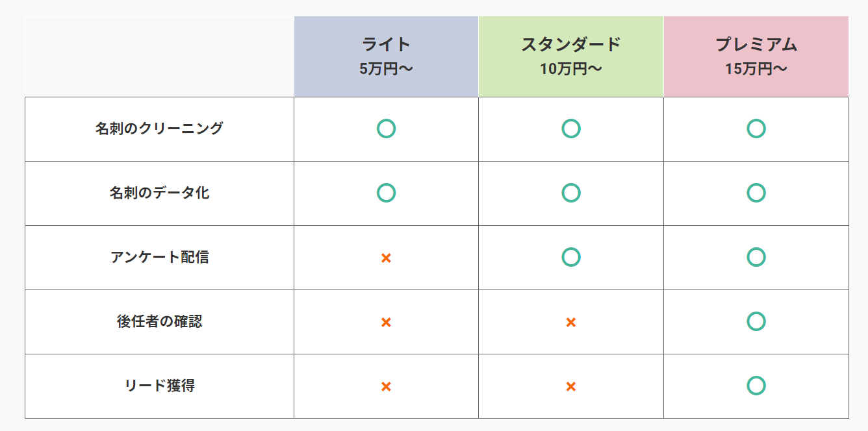Image resolution: width=868 pixels, height=431 pixels.
Task: Click circle icon for スタンダード 名刺のデータ化
Action: tap(570, 193)
